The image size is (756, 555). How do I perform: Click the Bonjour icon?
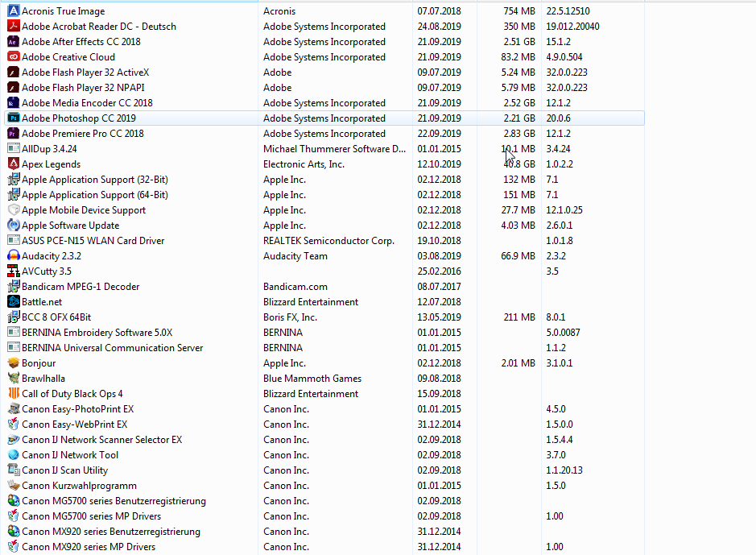point(14,363)
